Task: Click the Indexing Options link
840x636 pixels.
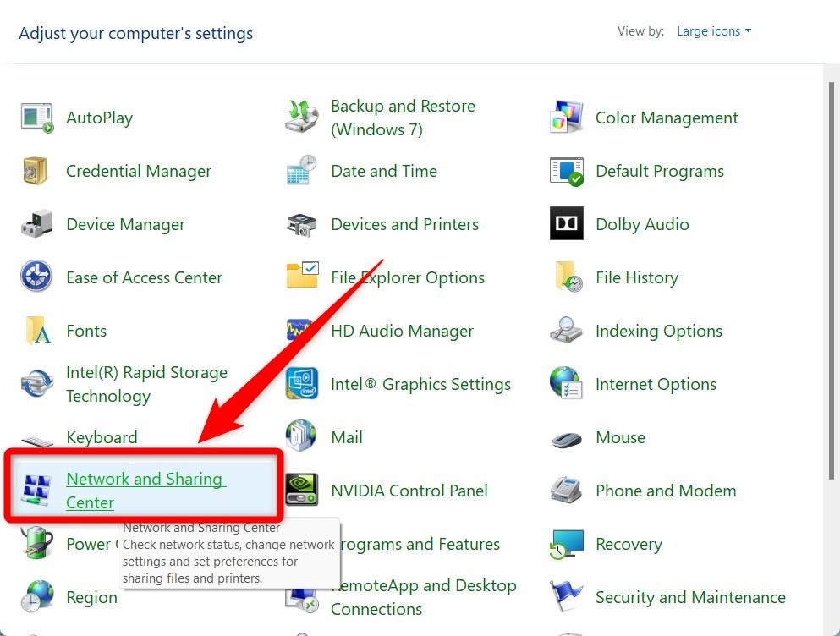Action: pyautogui.click(x=659, y=331)
